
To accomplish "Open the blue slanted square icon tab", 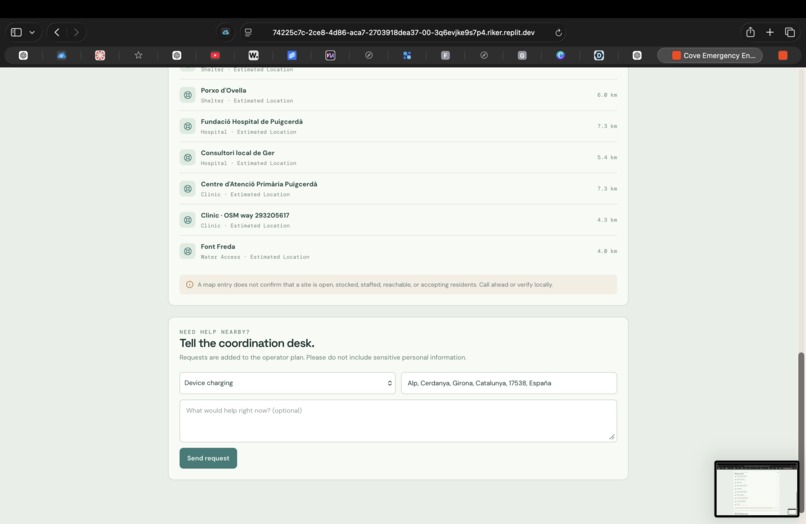I will coord(292,56).
